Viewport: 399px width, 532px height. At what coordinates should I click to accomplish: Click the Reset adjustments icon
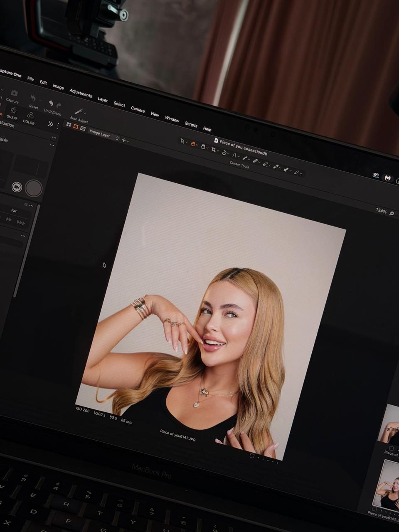[x=33, y=99]
